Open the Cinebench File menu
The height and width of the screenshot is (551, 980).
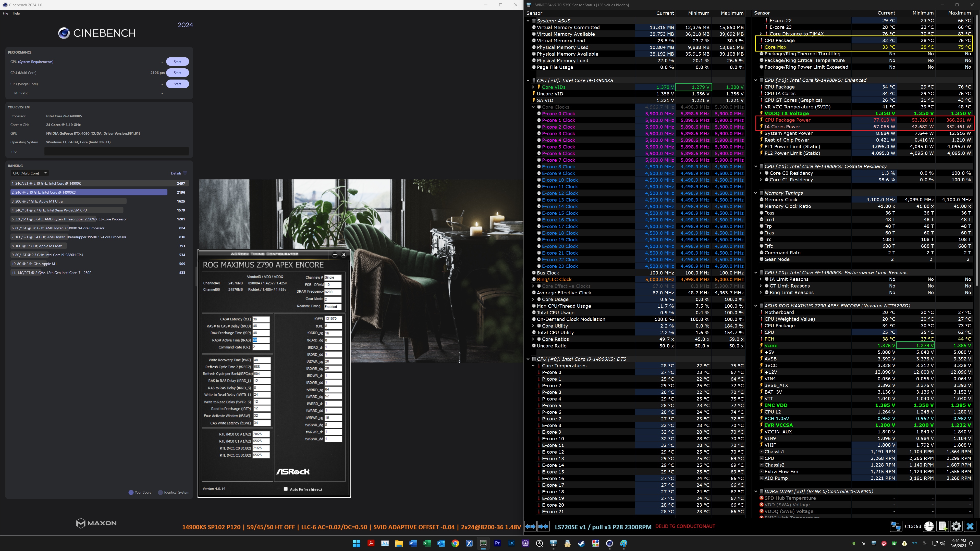click(5, 13)
